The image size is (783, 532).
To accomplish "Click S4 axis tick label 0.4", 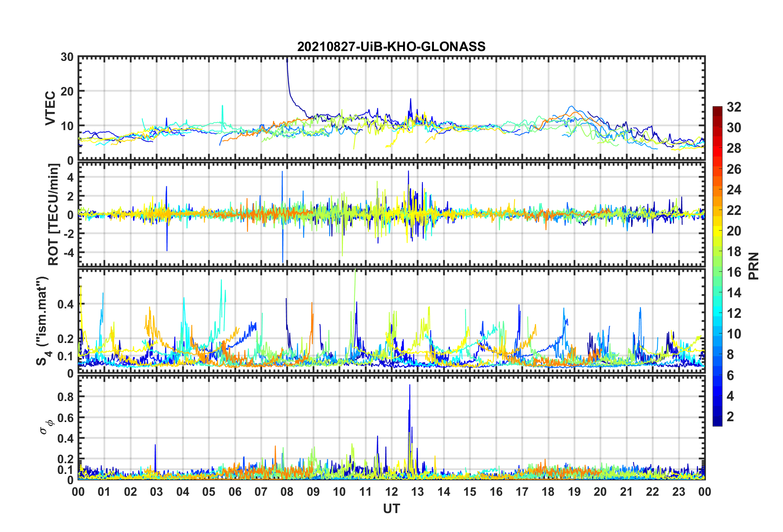I will coord(66,304).
